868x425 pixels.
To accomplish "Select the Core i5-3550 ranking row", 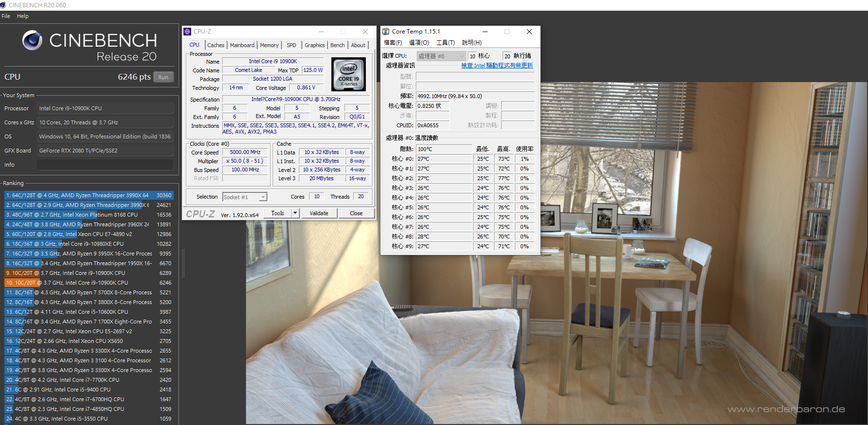I will (x=89, y=419).
